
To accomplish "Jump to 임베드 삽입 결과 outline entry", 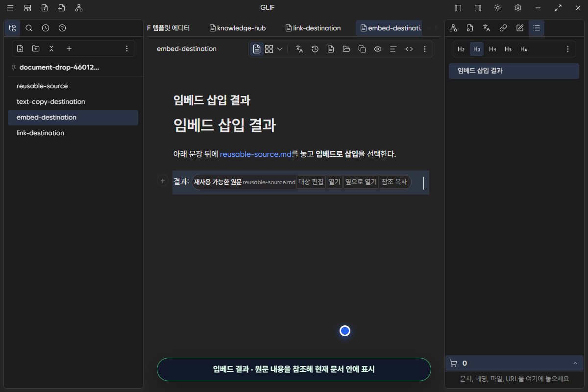I will pos(514,71).
